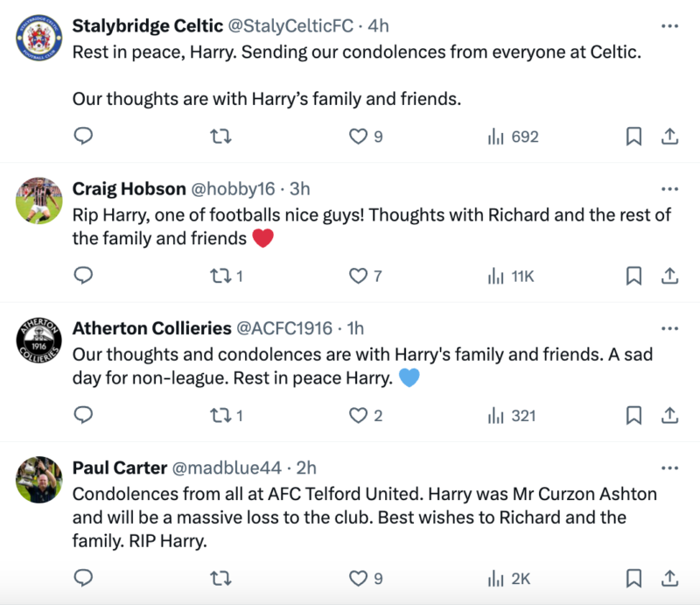
Task: Open more options on Atherton Collieries tweet
Action: point(669,328)
